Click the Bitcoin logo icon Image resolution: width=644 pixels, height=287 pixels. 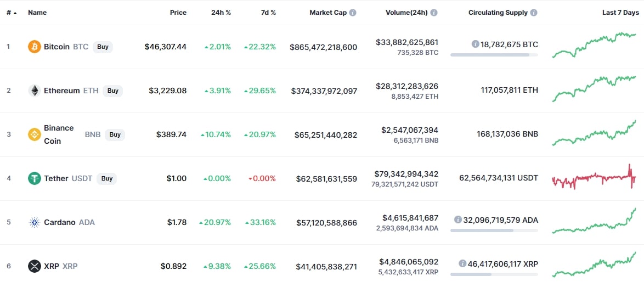[x=35, y=47]
